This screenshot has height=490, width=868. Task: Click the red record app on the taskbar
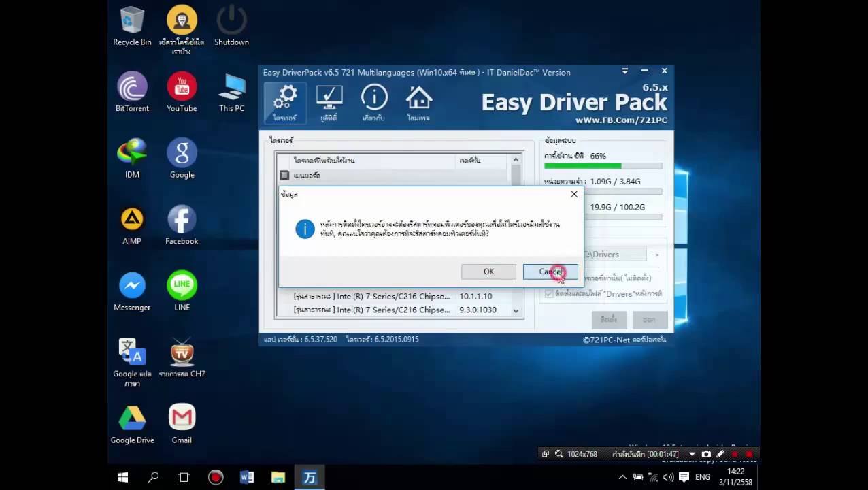pyautogui.click(x=216, y=477)
